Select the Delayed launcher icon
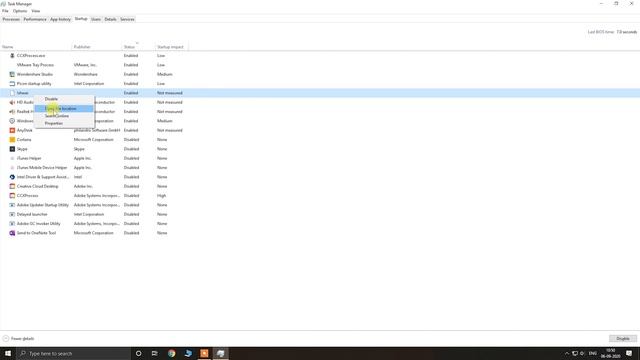This screenshot has height=360, width=640. coord(12,214)
